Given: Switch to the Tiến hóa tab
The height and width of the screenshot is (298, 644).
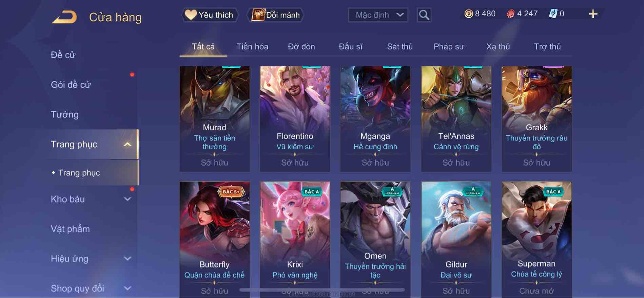Looking at the screenshot, I should 252,46.
